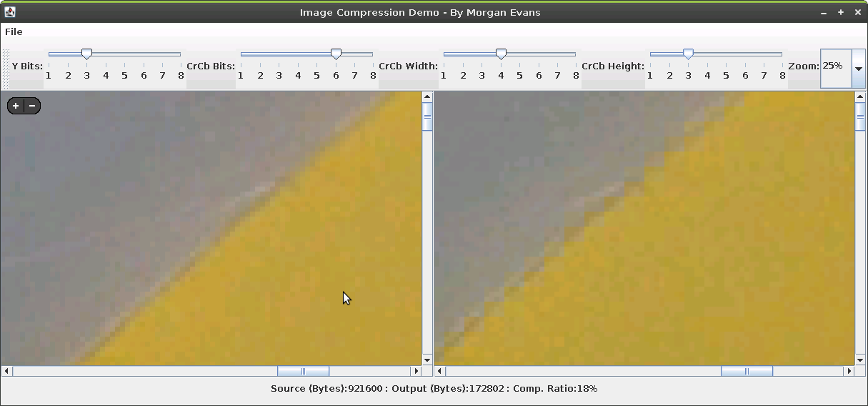Image resolution: width=868 pixels, height=406 pixels.
Task: Click the left image's vertical scroll down arrow
Action: pyautogui.click(x=427, y=360)
